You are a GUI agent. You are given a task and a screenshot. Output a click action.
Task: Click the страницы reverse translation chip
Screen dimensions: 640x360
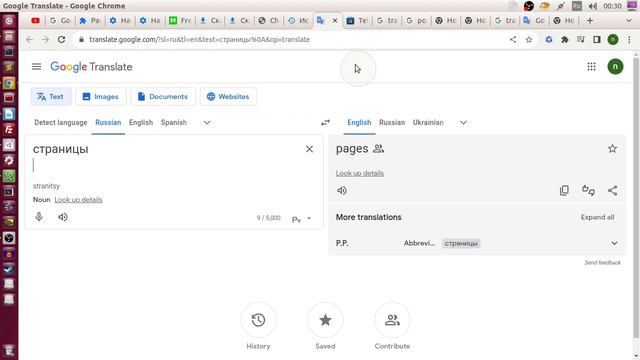(x=461, y=243)
